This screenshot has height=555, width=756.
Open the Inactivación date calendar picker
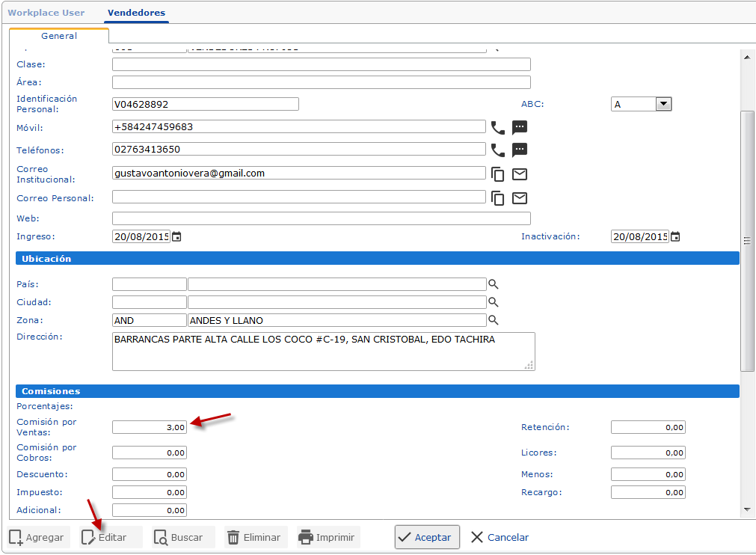[x=675, y=237]
